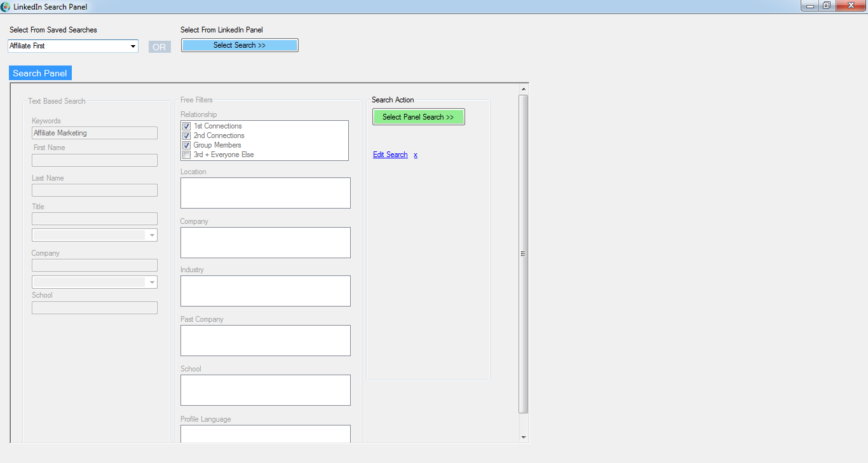The image size is (868, 463).
Task: Open the Edit Search link
Action: pos(390,155)
